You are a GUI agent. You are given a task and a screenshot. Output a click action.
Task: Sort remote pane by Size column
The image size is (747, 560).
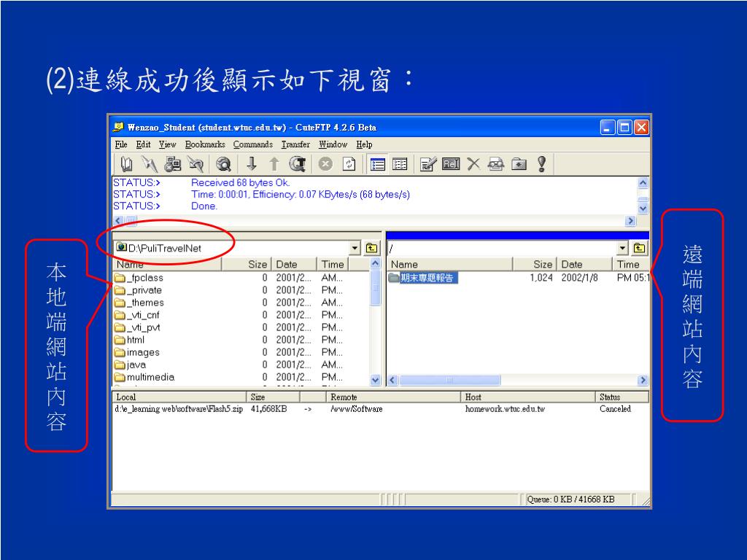[535, 264]
